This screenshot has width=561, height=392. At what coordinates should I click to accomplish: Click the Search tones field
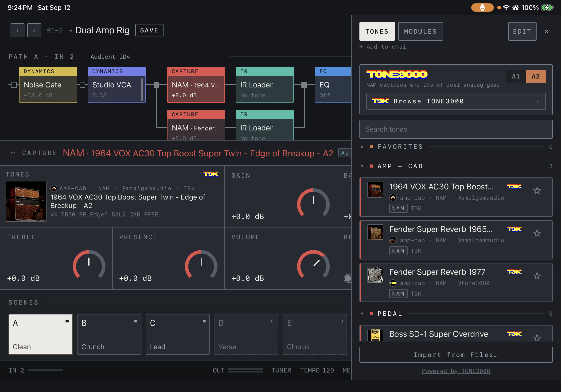pyautogui.click(x=456, y=129)
